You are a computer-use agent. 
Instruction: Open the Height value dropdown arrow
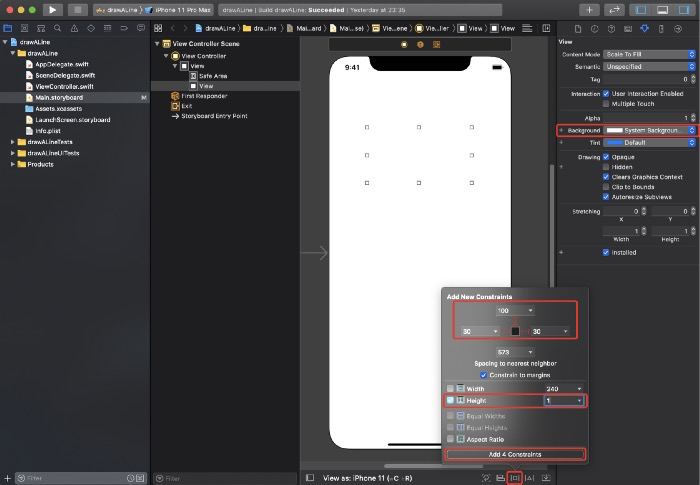tap(579, 401)
